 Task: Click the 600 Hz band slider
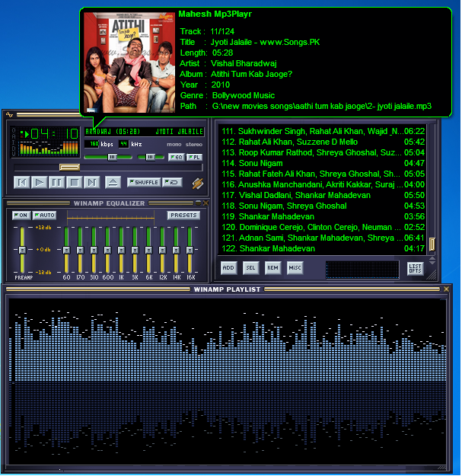click(107, 250)
